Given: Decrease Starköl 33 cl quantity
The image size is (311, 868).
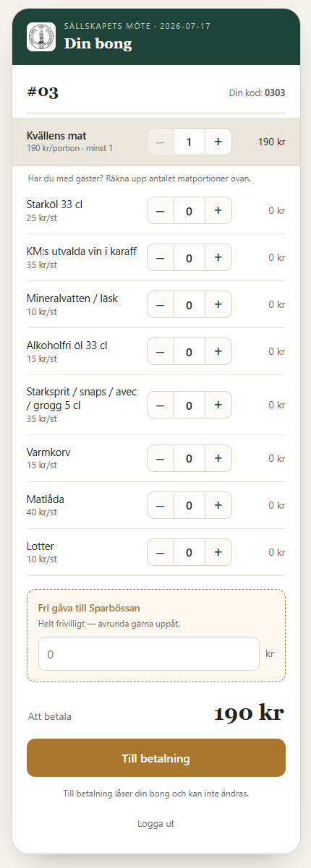Looking at the screenshot, I should (161, 210).
